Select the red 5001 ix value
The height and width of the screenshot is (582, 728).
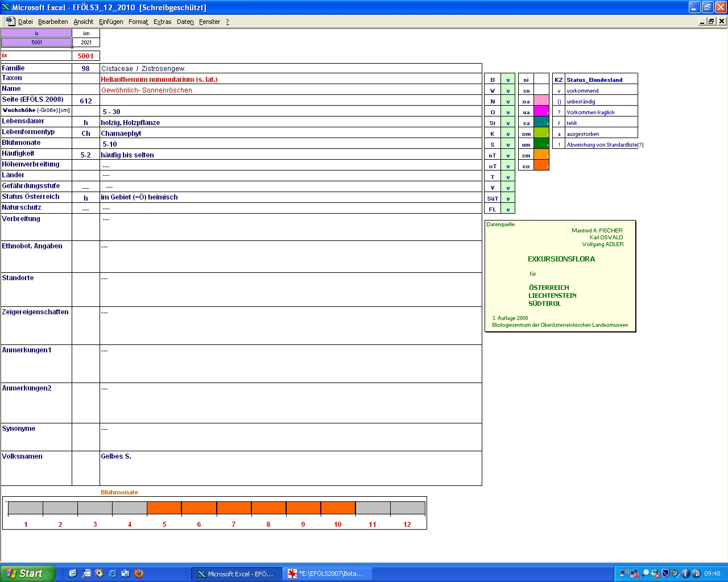click(86, 56)
